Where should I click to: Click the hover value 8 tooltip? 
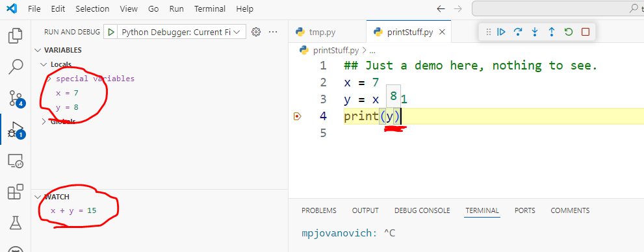(x=393, y=97)
